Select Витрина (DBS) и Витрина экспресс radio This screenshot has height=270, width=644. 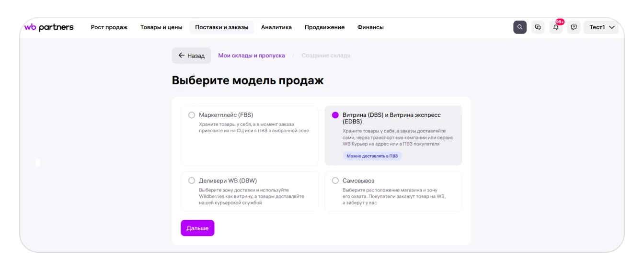click(x=335, y=115)
